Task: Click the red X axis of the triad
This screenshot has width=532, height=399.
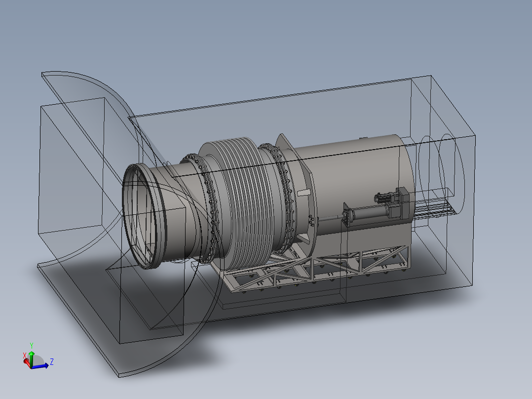Action: pyautogui.click(x=27, y=362)
